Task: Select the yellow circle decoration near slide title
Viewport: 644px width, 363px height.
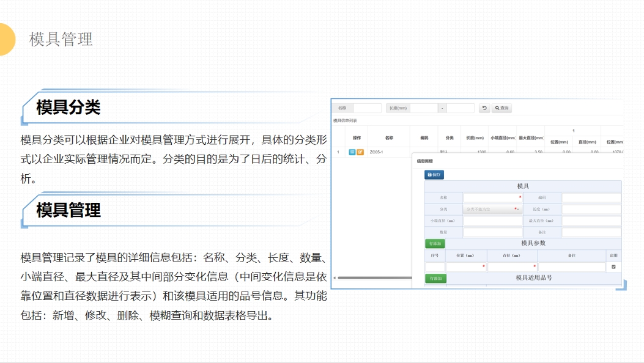Action: tap(7, 38)
